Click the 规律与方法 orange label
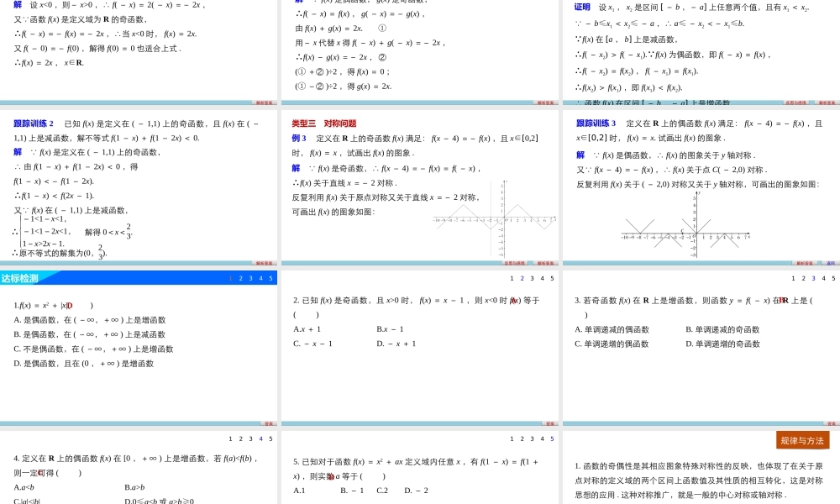Image resolution: width=840 pixels, height=504 pixels. click(x=802, y=439)
